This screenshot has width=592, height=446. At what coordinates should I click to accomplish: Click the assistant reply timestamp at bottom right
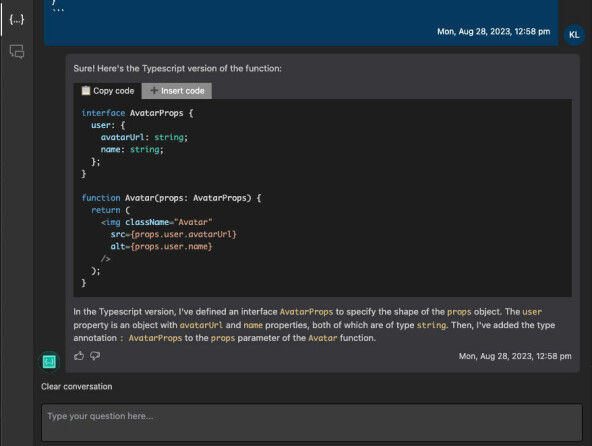coord(515,356)
